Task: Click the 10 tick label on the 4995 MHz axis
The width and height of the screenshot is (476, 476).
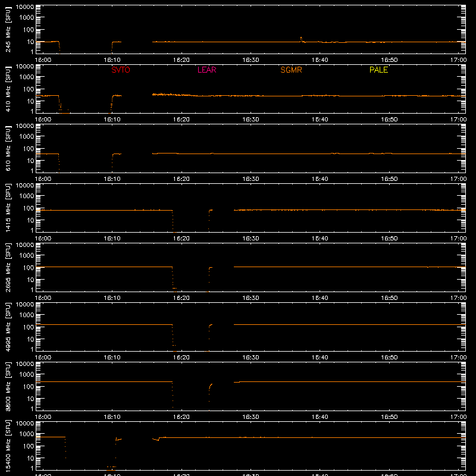Action: coord(30,339)
